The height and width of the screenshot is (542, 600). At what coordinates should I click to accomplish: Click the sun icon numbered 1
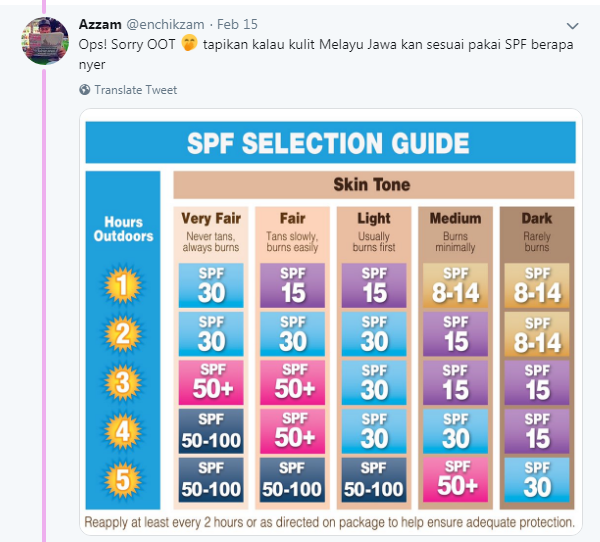click(x=122, y=285)
